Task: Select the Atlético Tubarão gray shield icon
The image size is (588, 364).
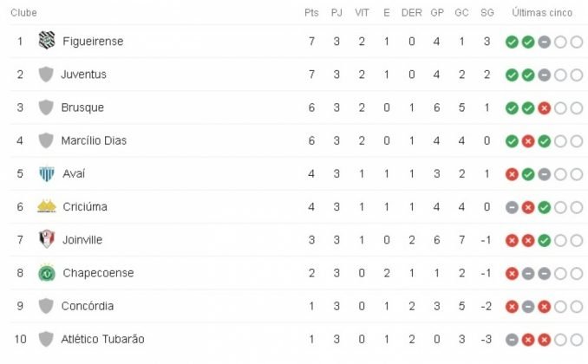Action: click(46, 339)
